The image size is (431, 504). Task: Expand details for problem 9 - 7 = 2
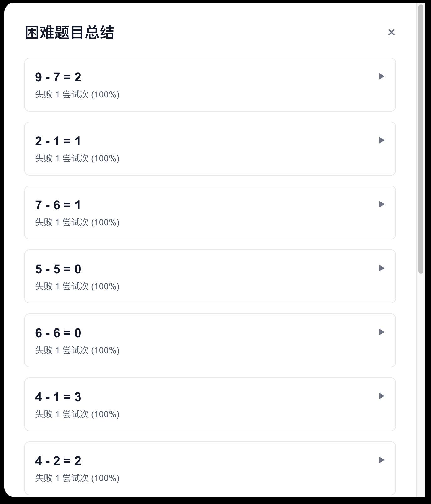tap(382, 76)
